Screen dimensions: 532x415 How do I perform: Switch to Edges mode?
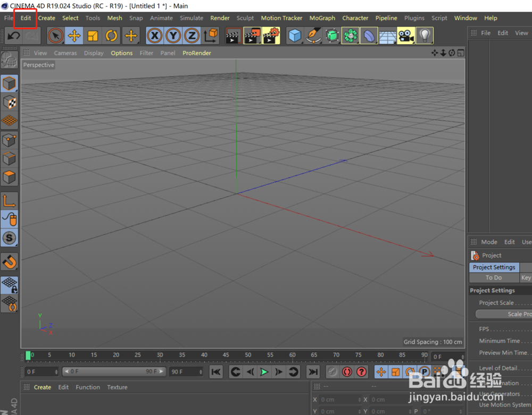(9, 158)
